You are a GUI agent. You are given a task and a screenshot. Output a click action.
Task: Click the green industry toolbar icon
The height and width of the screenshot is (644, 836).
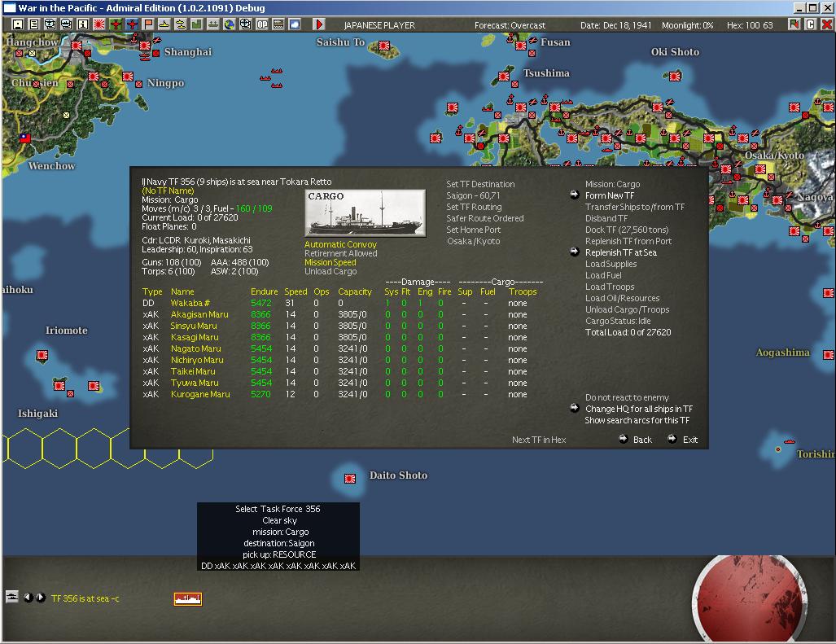[x=197, y=24]
